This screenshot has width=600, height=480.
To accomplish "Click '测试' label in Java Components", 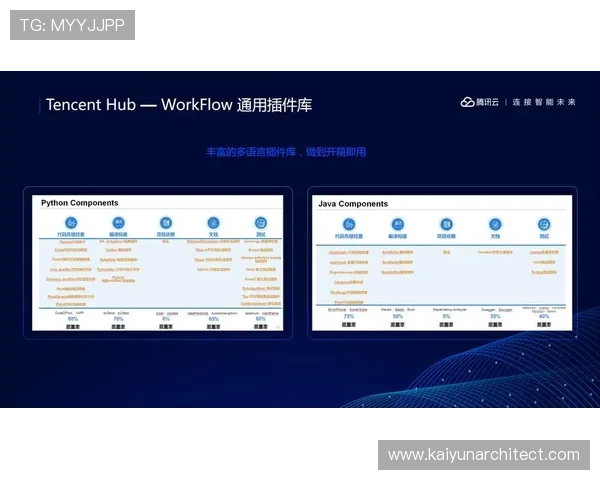I will pos(544,236).
